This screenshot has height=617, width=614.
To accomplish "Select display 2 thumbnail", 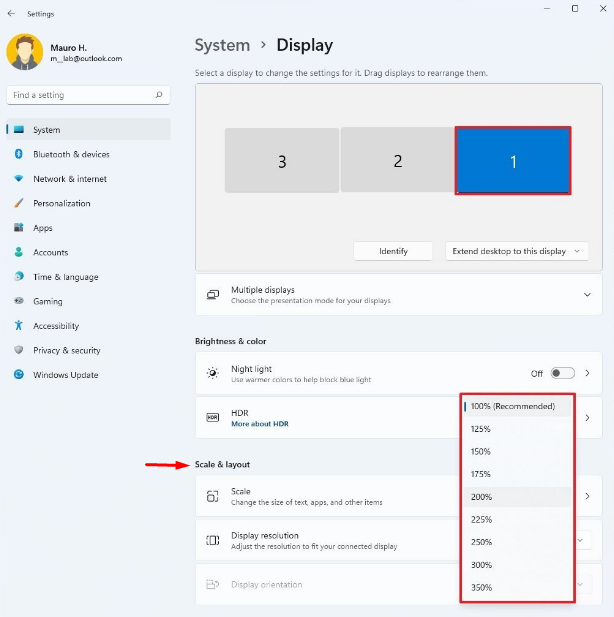I will pos(398,160).
